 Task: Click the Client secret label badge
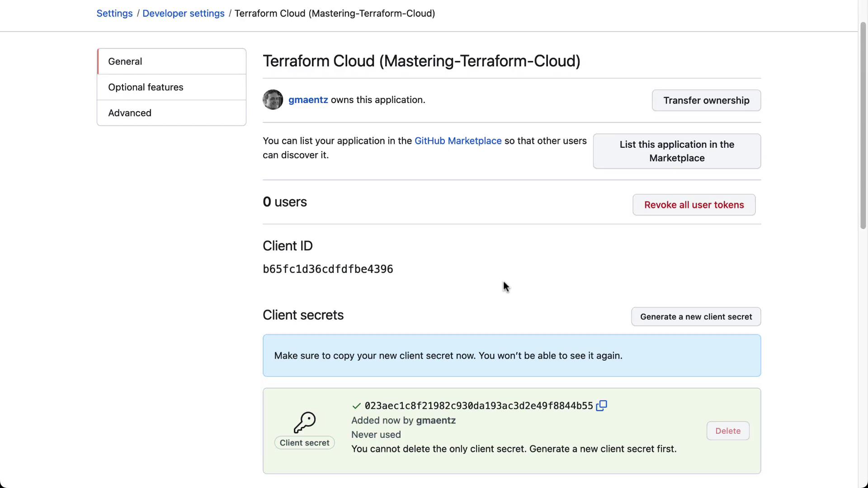coord(304,443)
